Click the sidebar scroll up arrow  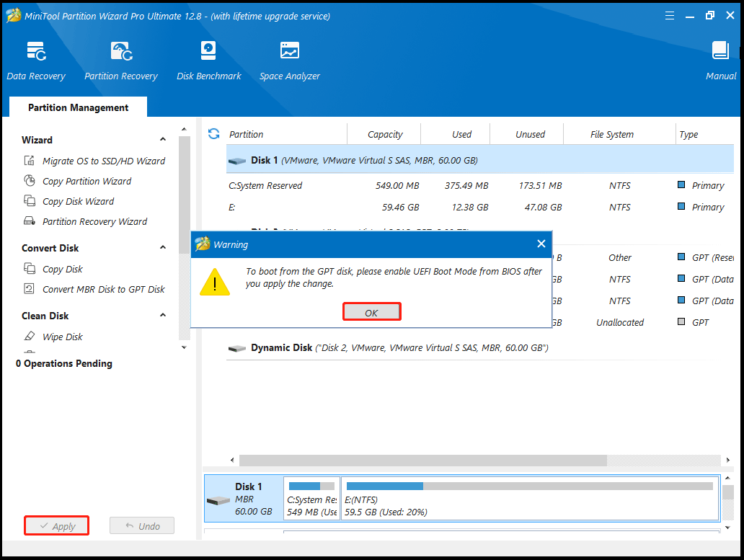tap(184, 129)
